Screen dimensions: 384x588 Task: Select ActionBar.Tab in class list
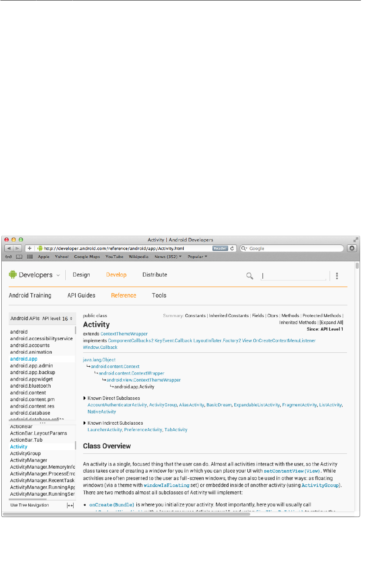[x=27, y=440]
